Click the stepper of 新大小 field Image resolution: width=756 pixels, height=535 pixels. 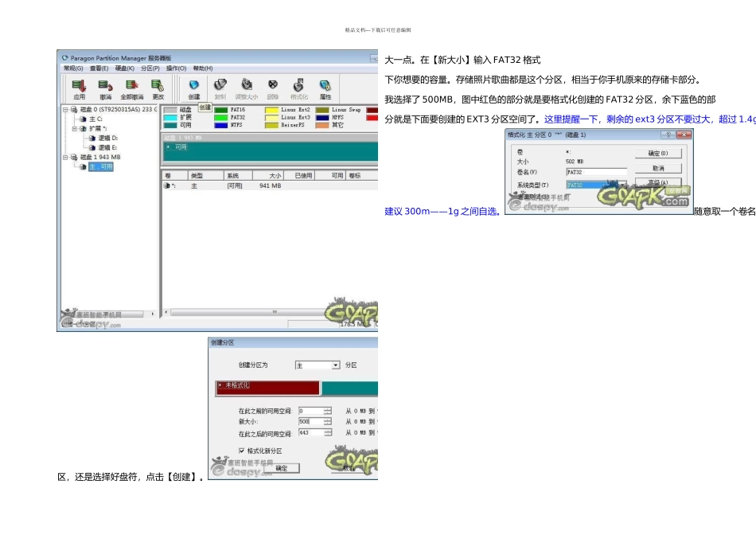[328, 422]
